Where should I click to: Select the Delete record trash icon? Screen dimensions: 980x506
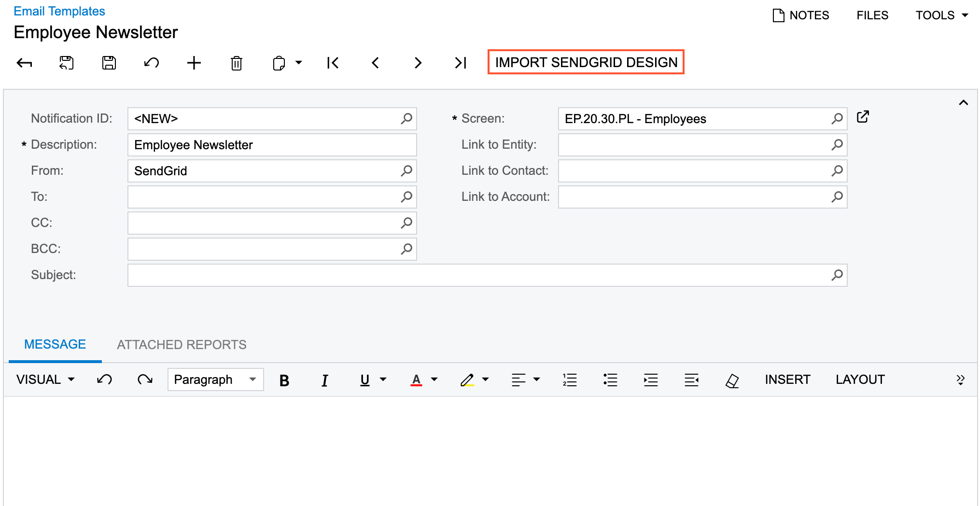pyautogui.click(x=236, y=63)
